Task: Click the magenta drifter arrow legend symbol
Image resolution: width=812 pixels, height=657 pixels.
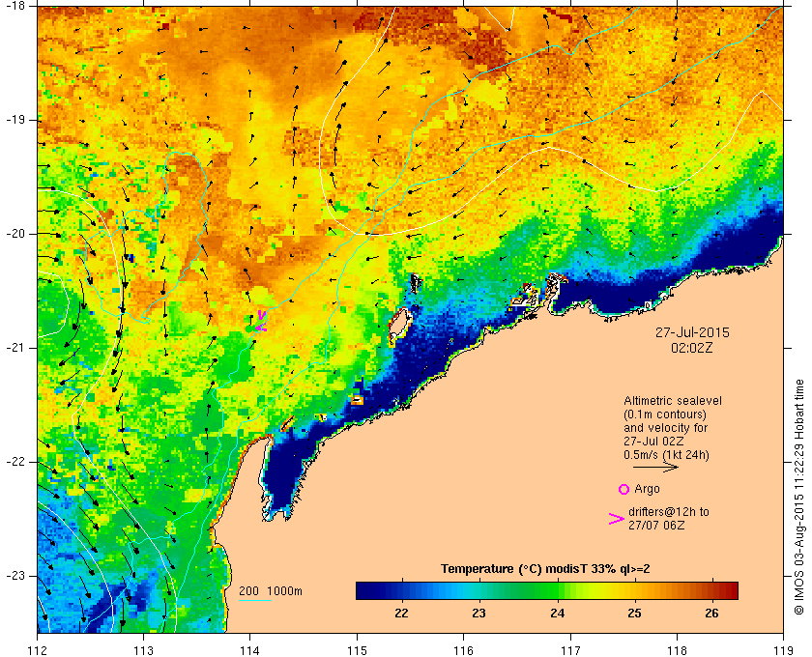Action: click(617, 519)
